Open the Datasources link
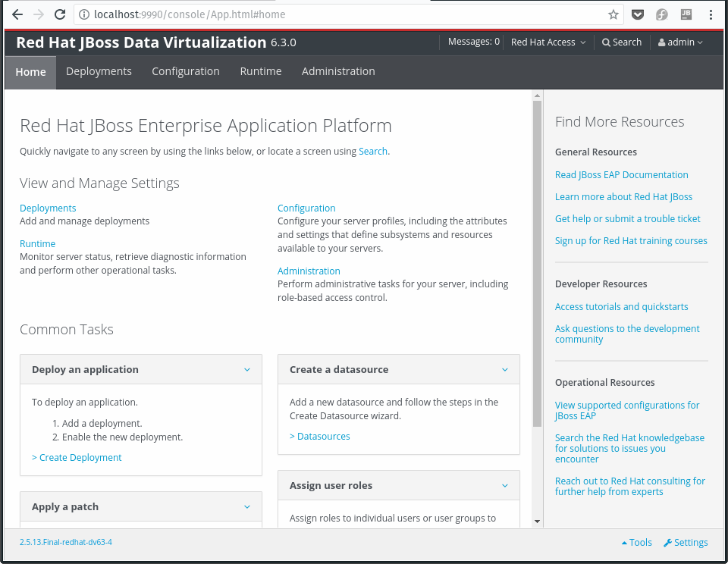728x564 pixels. pyautogui.click(x=320, y=437)
